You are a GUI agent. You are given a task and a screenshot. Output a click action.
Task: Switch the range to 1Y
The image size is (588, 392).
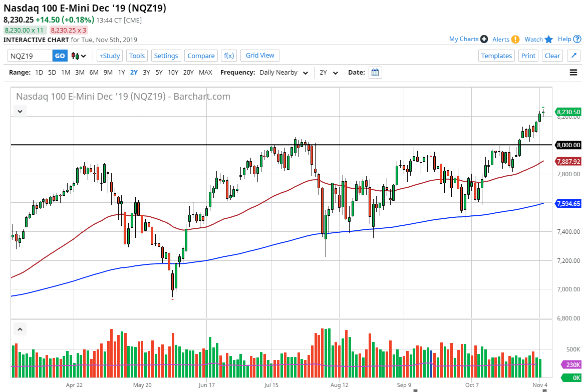click(x=121, y=72)
